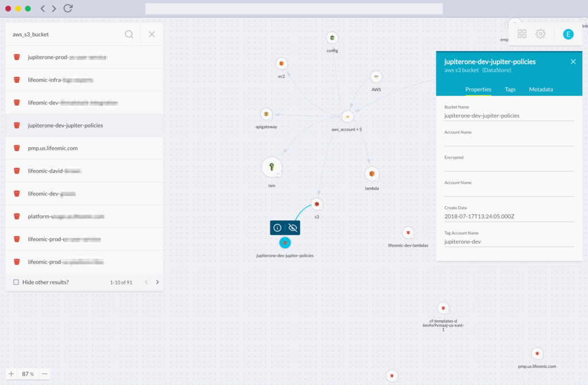Click the search magnifier icon
Viewport: 588px width, 385px height.
[129, 34]
